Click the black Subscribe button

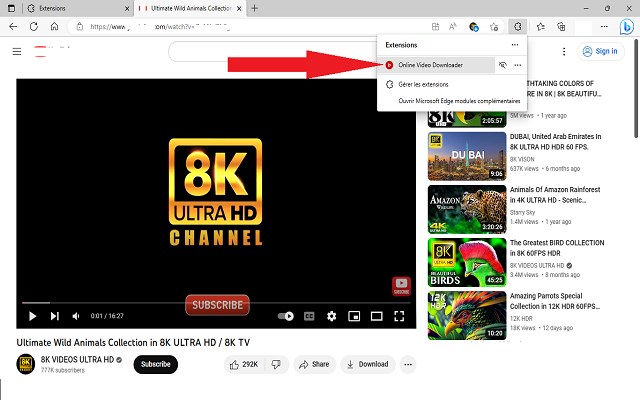pyautogui.click(x=156, y=364)
